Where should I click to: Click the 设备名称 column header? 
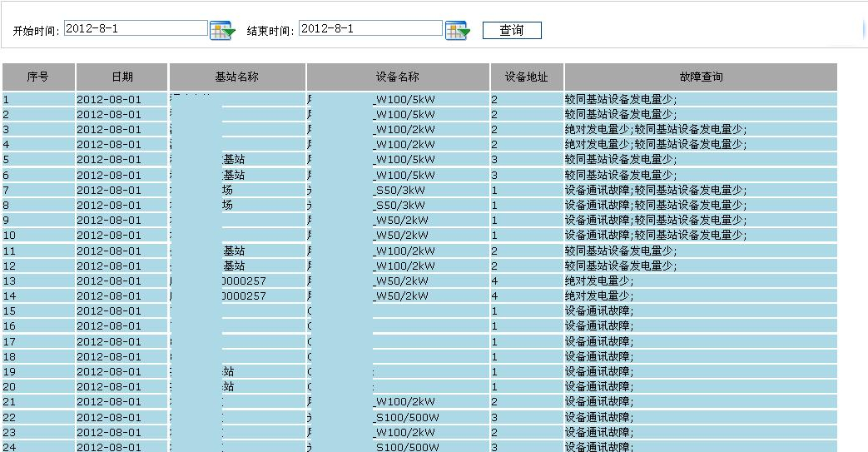point(398,77)
